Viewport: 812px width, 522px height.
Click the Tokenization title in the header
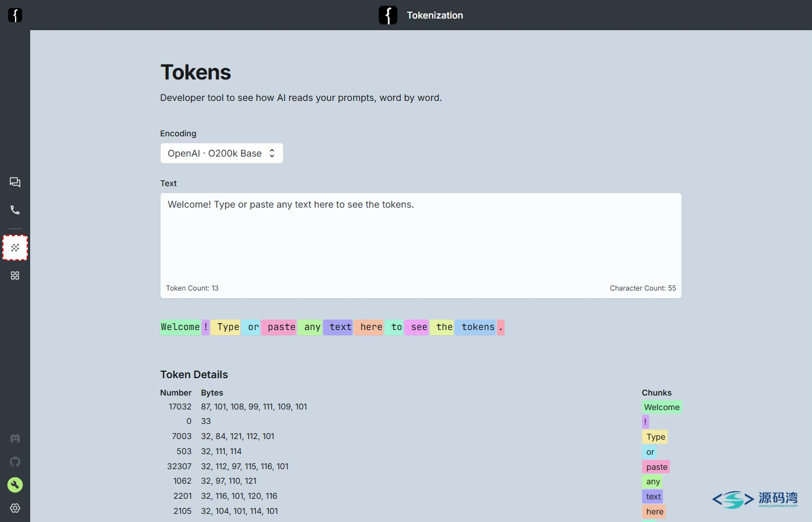click(435, 16)
